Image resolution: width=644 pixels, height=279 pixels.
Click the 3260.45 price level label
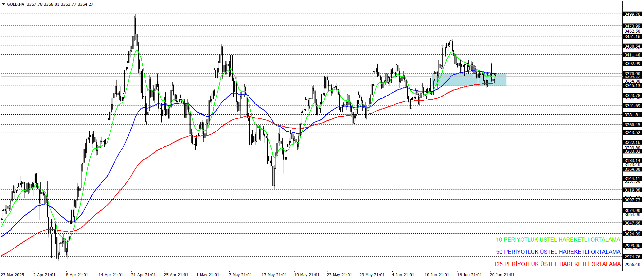(x=632, y=125)
